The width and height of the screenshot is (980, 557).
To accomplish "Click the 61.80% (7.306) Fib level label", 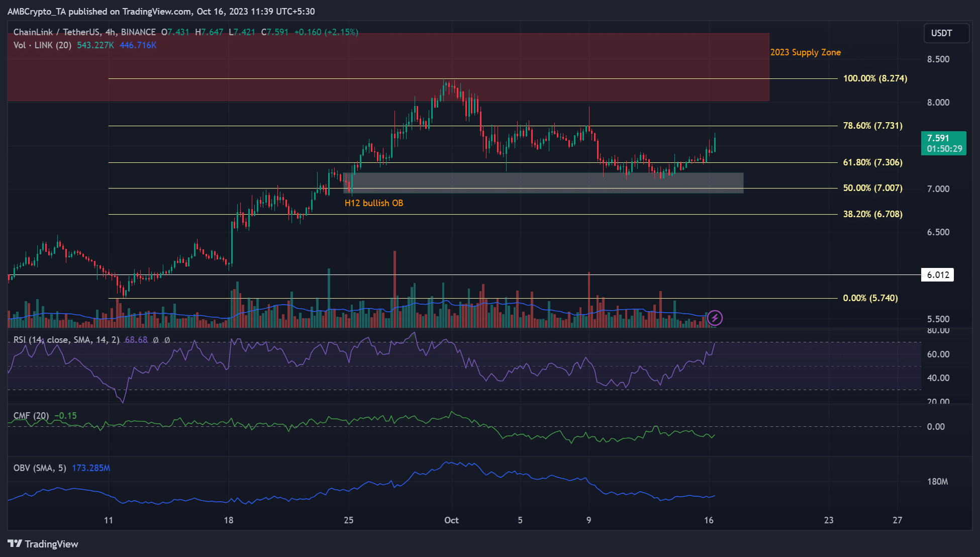I will (872, 162).
